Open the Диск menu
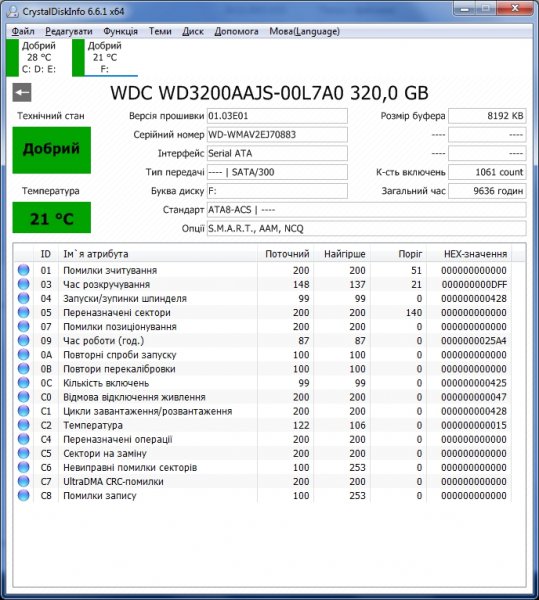 193,31
